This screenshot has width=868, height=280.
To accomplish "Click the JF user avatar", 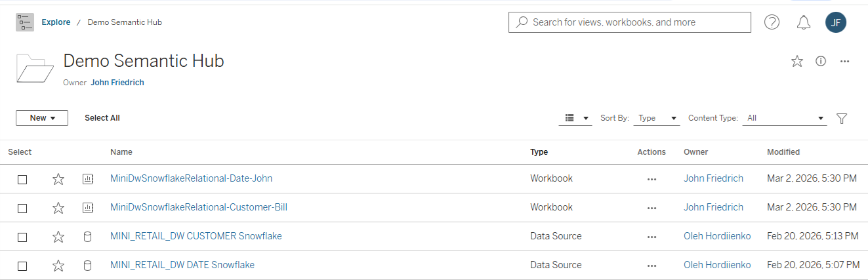I will 835,22.
